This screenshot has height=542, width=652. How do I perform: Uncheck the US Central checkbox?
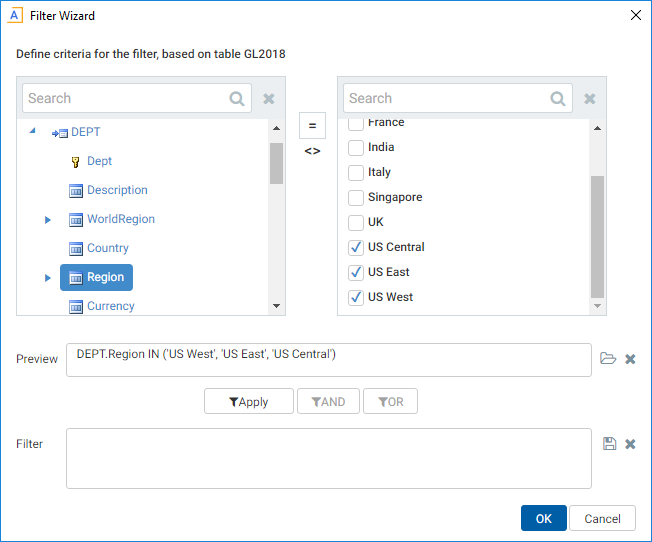click(356, 247)
